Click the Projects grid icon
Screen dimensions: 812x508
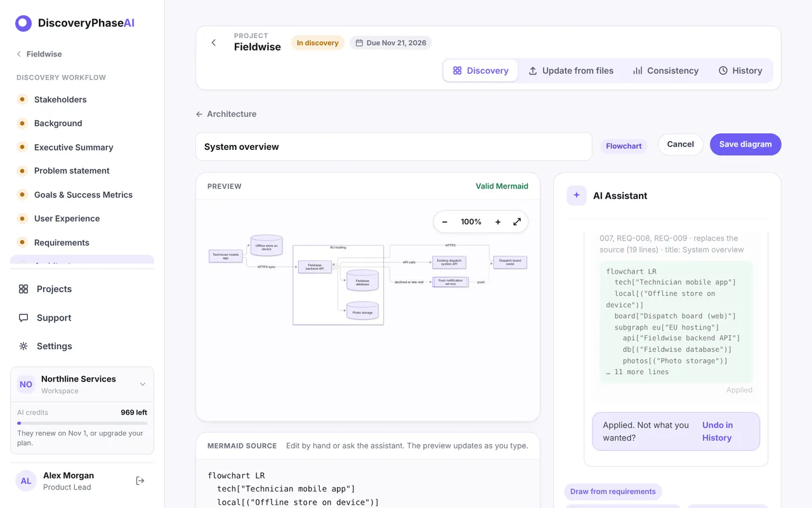23,289
